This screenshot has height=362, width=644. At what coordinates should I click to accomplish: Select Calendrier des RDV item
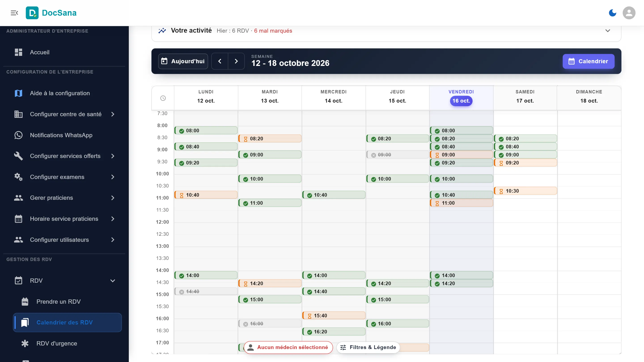[68, 322]
